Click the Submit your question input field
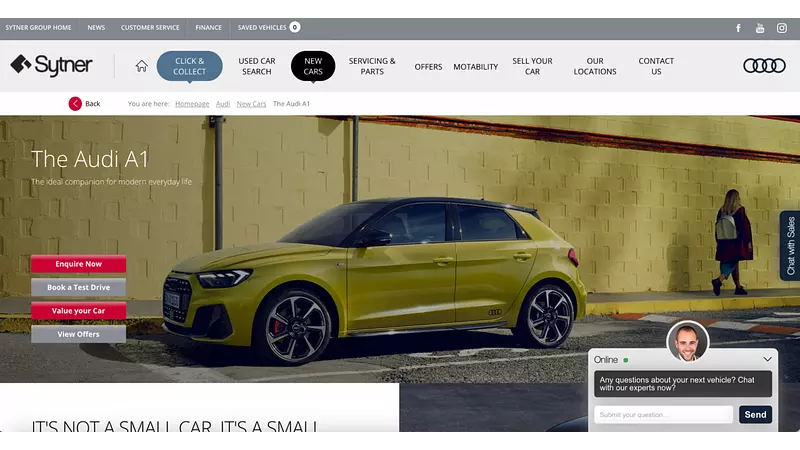 point(663,414)
